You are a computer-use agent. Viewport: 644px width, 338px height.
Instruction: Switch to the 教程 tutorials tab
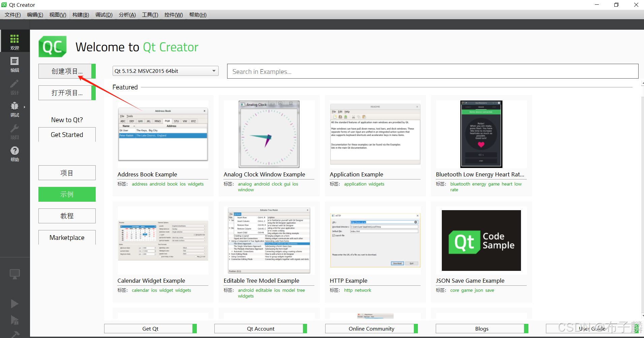click(67, 216)
